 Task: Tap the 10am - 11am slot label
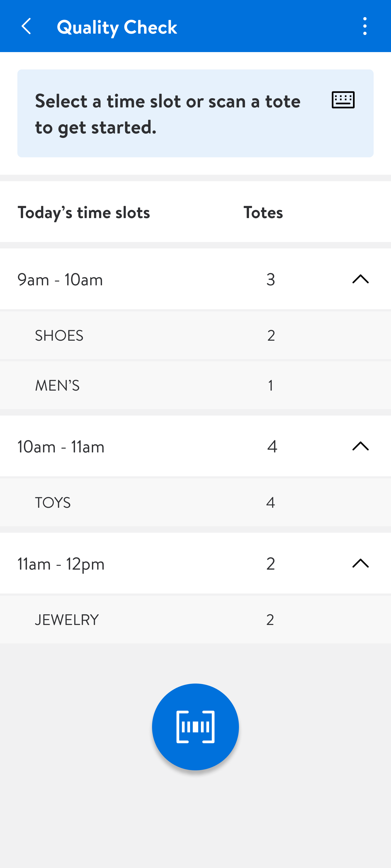61,447
